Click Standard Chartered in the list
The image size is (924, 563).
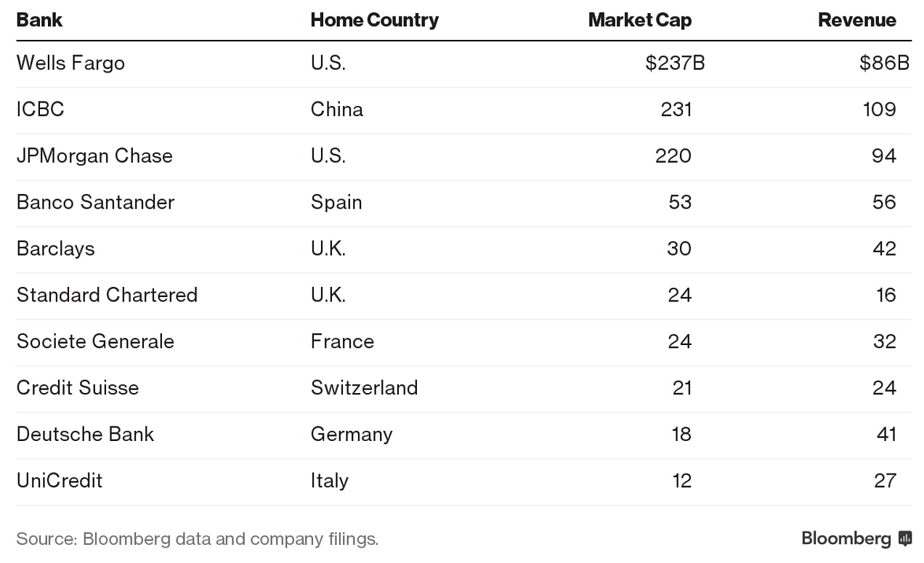[x=107, y=295]
